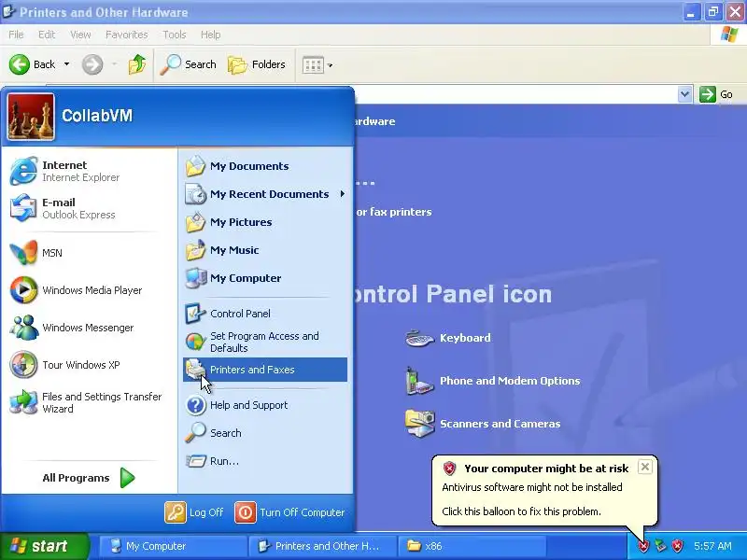Click the Forward toolbar arrow

92,64
